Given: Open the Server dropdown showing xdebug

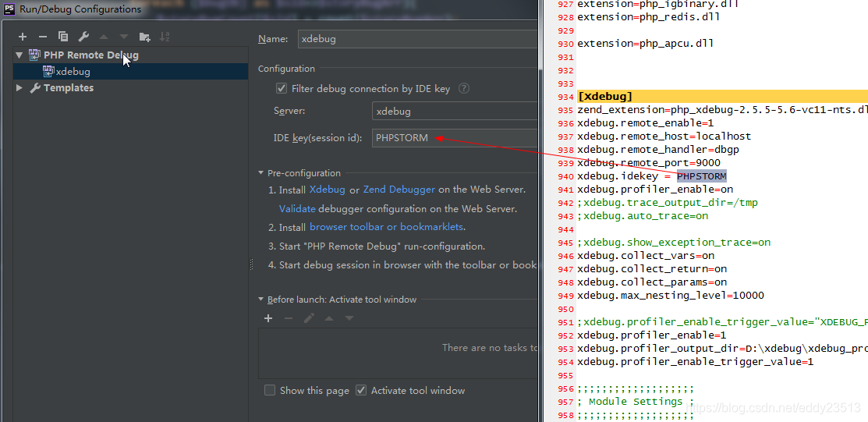Looking at the screenshot, I should click(455, 112).
